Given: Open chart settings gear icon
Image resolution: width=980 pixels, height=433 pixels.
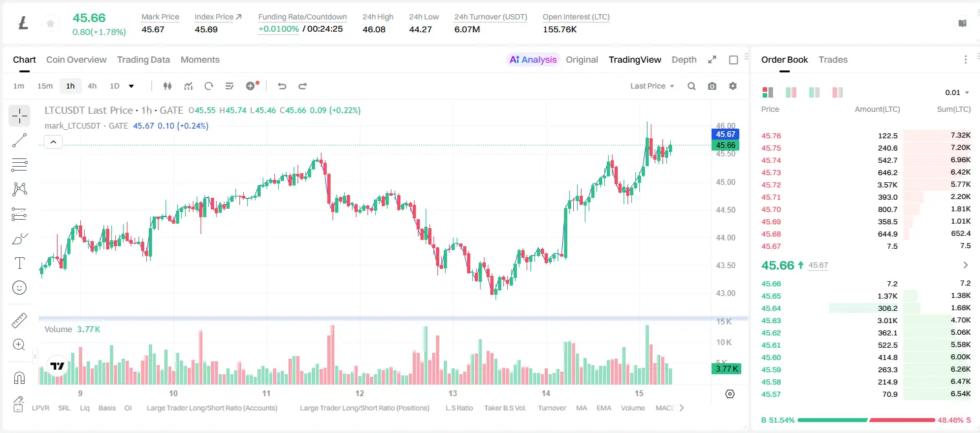Looking at the screenshot, I should tap(733, 86).
